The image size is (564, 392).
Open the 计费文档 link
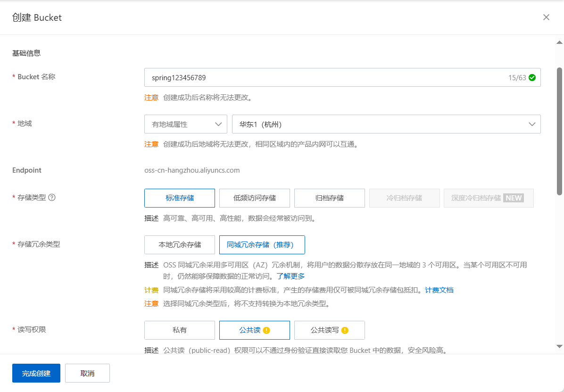(439, 290)
